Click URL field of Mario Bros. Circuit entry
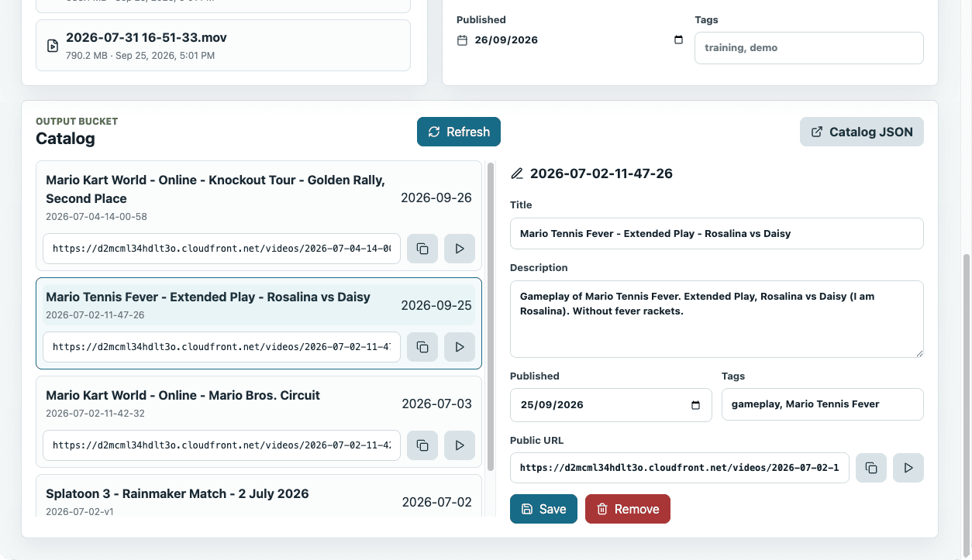The height and width of the screenshot is (560, 972). click(222, 445)
